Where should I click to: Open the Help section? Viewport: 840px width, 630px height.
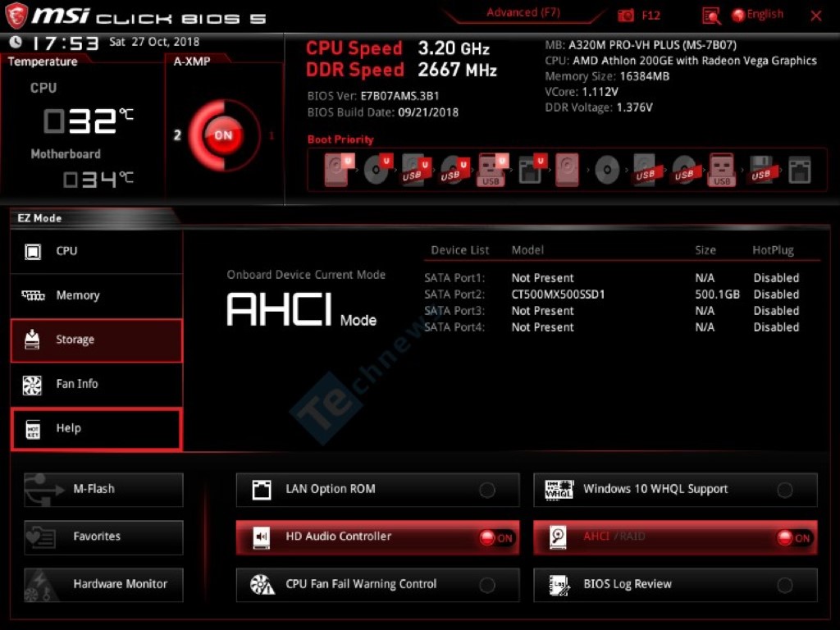(97, 429)
